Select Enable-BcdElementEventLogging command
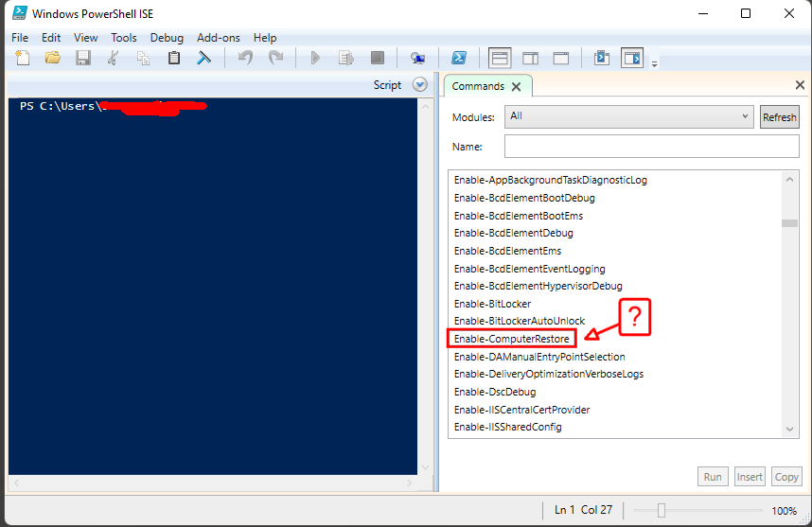Screen dimensions: 812x527 [530, 269]
